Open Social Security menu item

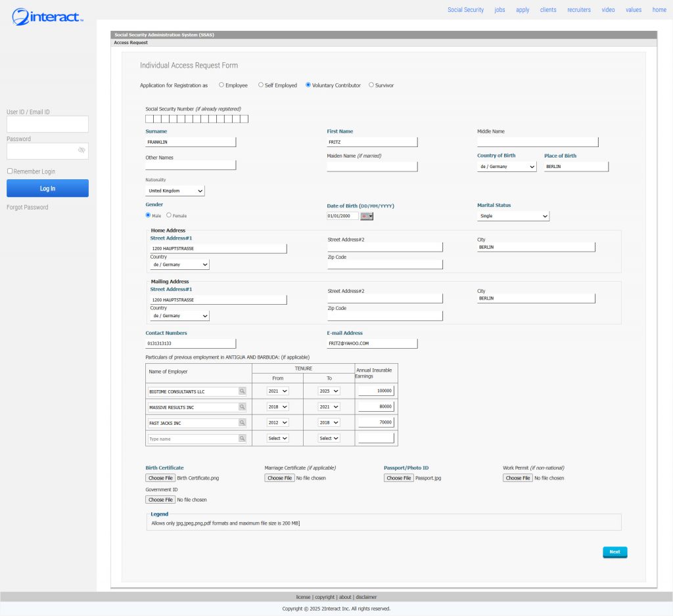point(466,10)
